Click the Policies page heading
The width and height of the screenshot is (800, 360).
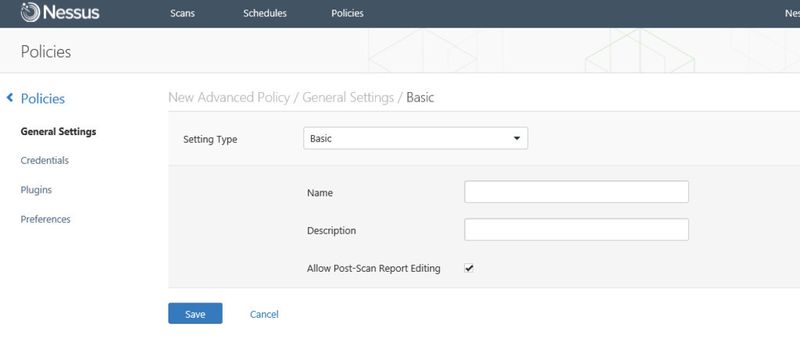46,52
